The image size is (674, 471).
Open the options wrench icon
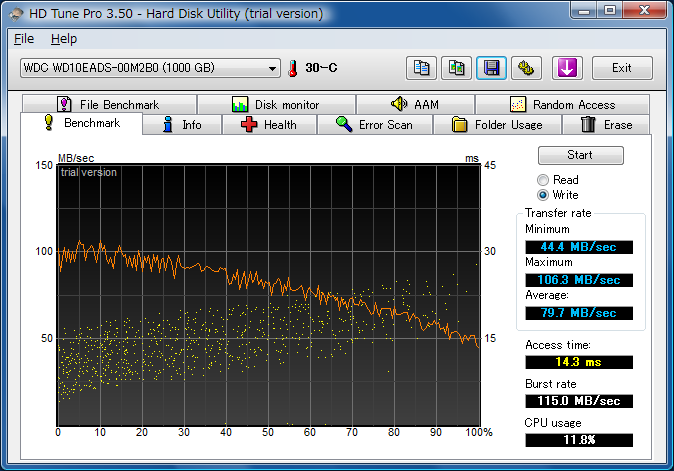(525, 68)
